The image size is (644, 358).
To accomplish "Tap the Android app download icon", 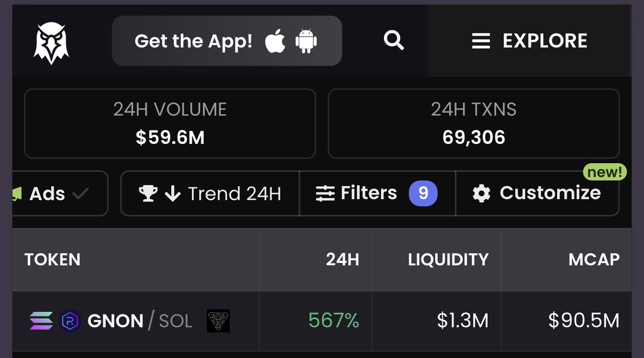I will pos(306,41).
